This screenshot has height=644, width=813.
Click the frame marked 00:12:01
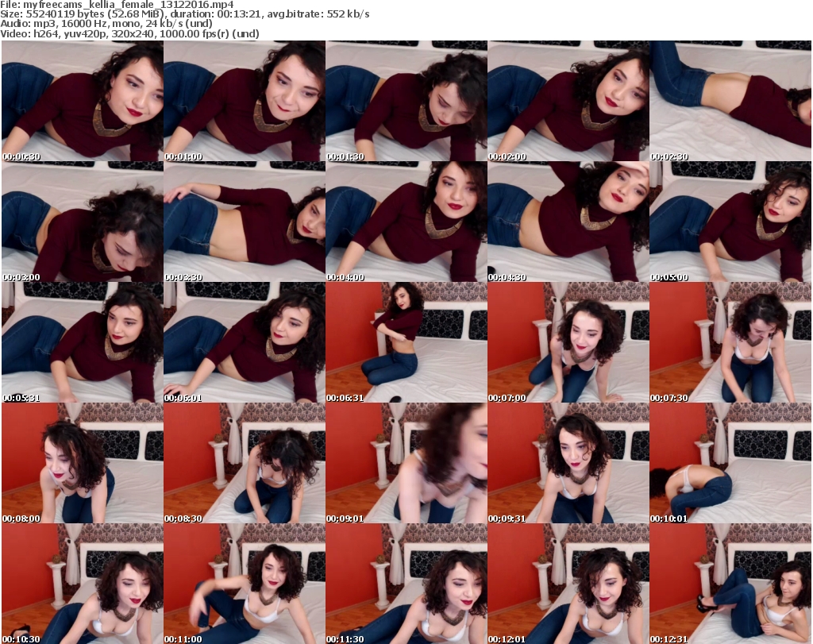[568, 584]
